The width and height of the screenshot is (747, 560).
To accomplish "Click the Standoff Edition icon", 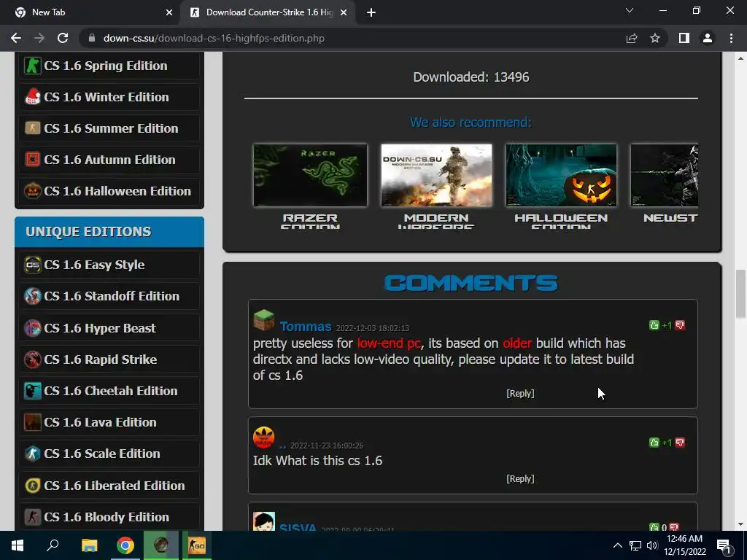I will point(32,296).
